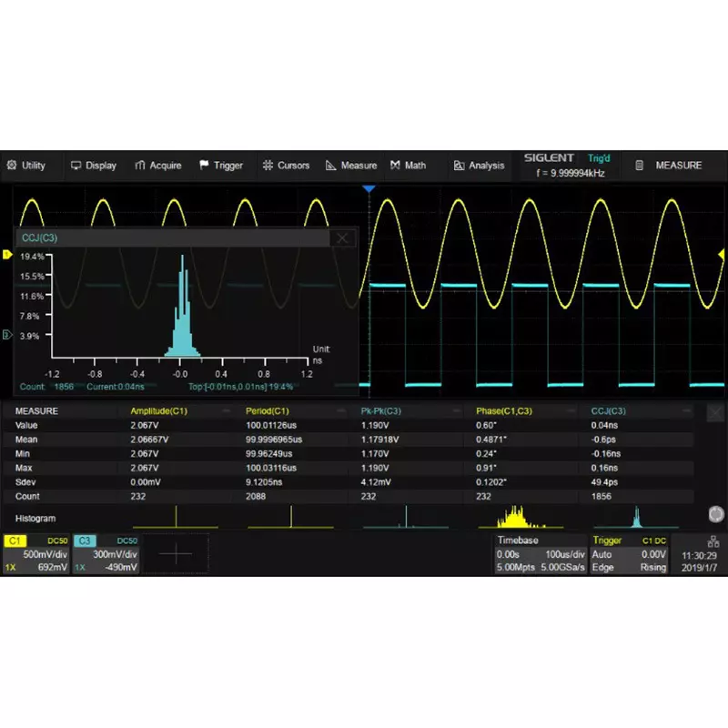The height and width of the screenshot is (728, 728).
Task: Click the 5.00GSa/s sample rate value
Action: [x=562, y=567]
